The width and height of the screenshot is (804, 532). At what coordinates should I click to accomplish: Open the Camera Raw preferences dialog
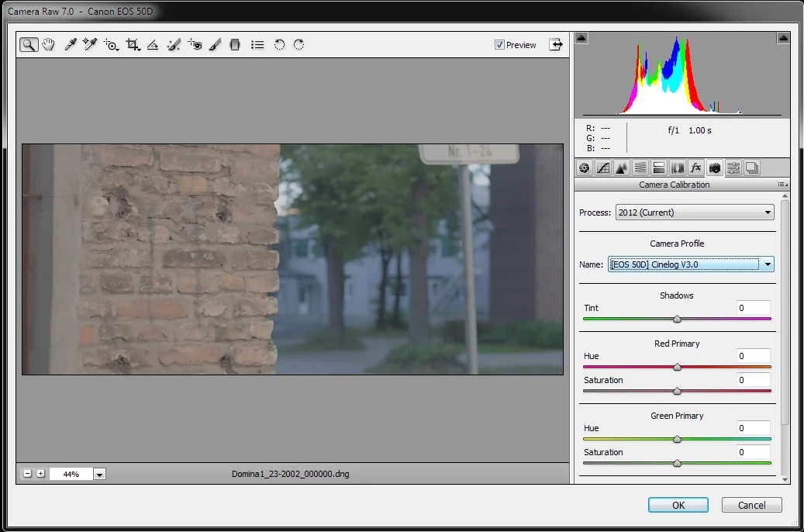257,45
